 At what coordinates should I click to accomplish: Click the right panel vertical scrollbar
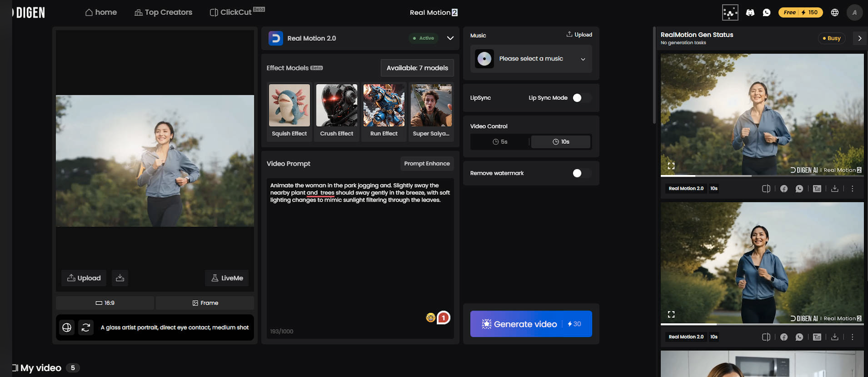click(x=654, y=75)
